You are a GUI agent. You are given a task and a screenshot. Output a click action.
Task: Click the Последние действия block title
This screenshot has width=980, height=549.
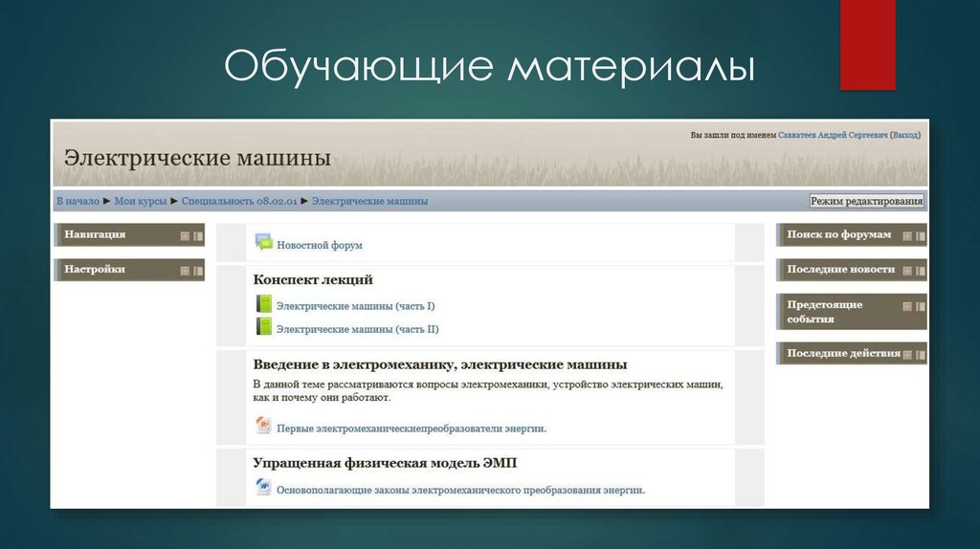(843, 353)
